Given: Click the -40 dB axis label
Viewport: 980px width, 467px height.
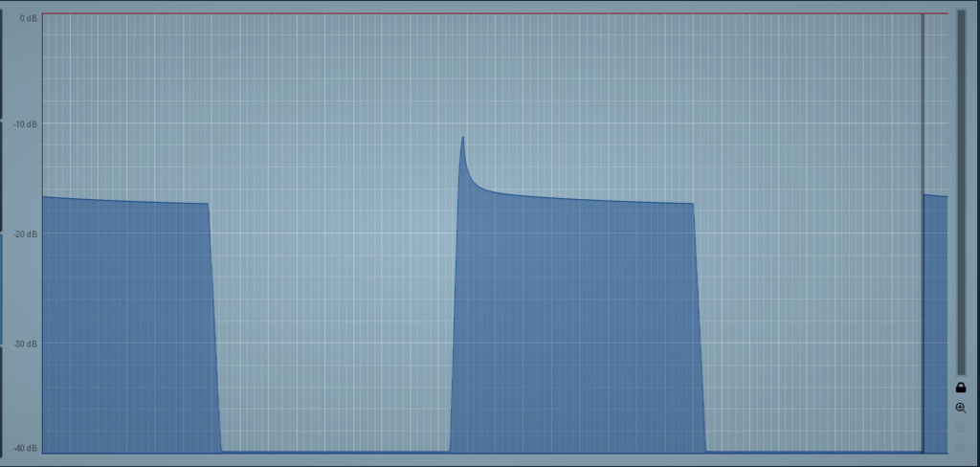Looking at the screenshot, I should click(x=26, y=449).
